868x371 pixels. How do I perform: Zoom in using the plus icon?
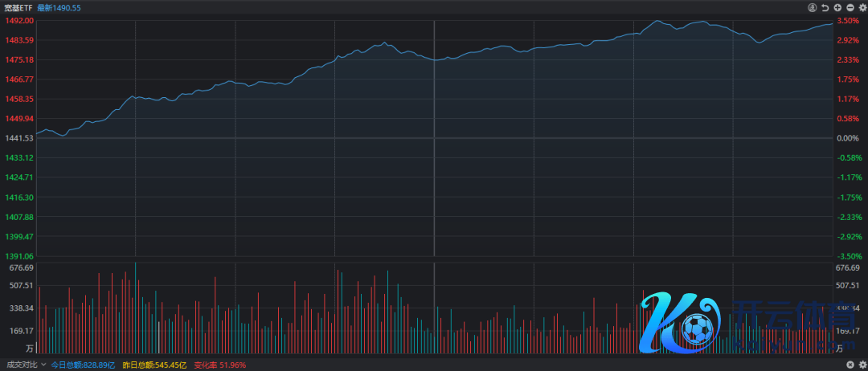click(x=837, y=8)
